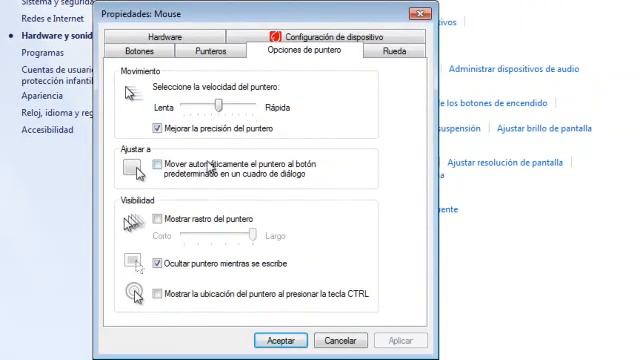The image size is (640, 360).
Task: Open Hardware y sonido category
Action: click(x=57, y=36)
